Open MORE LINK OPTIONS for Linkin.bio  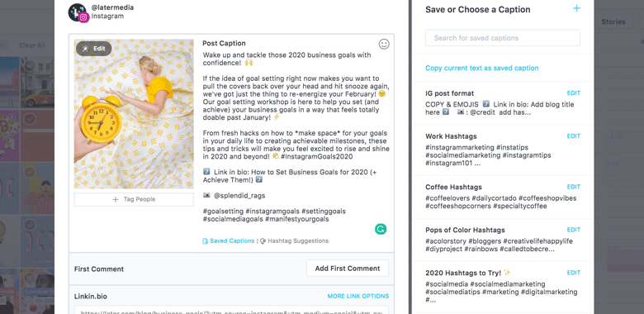tap(358, 296)
